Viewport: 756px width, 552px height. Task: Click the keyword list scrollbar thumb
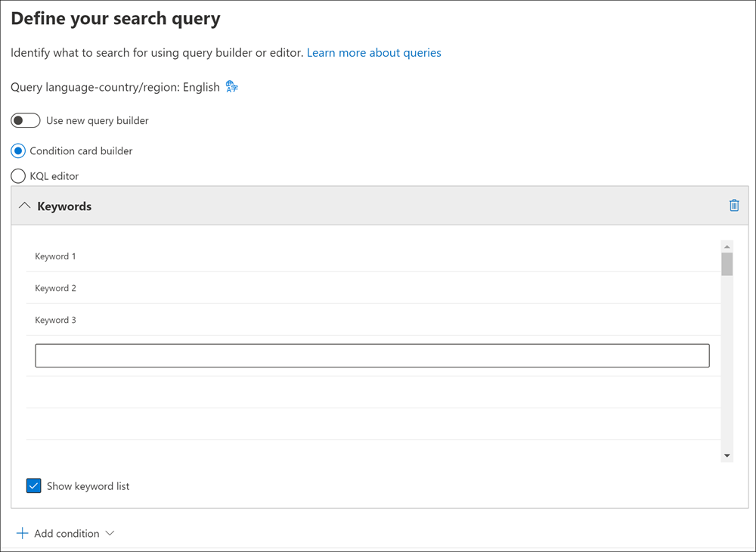727,264
